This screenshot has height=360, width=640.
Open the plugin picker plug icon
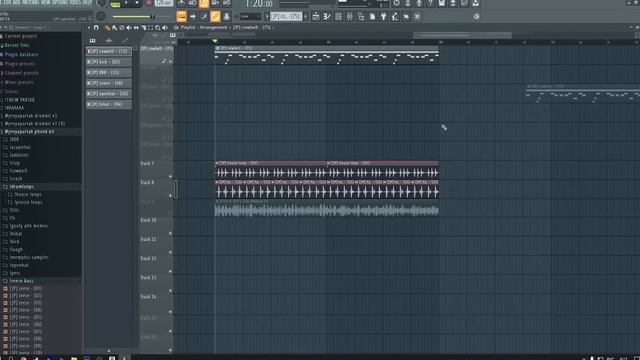tap(384, 17)
